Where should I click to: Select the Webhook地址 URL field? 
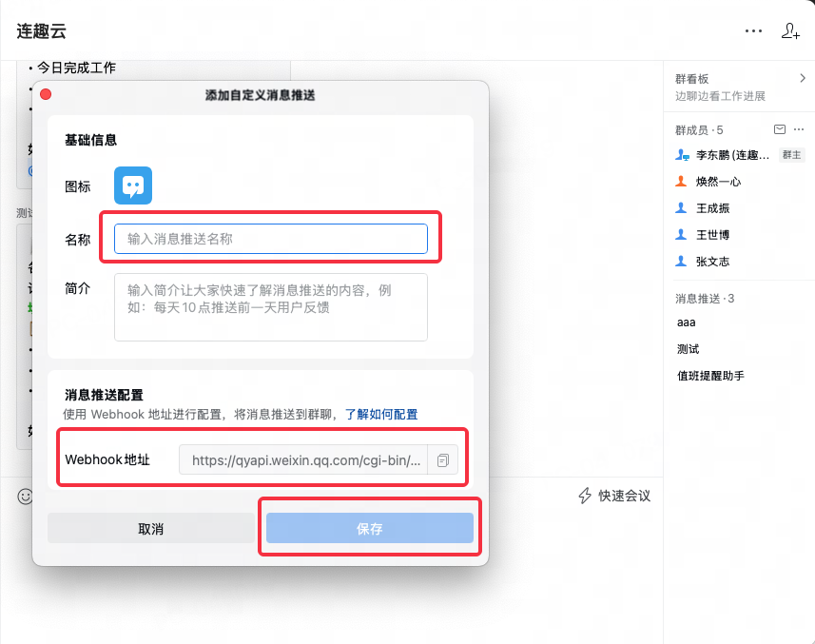point(304,460)
